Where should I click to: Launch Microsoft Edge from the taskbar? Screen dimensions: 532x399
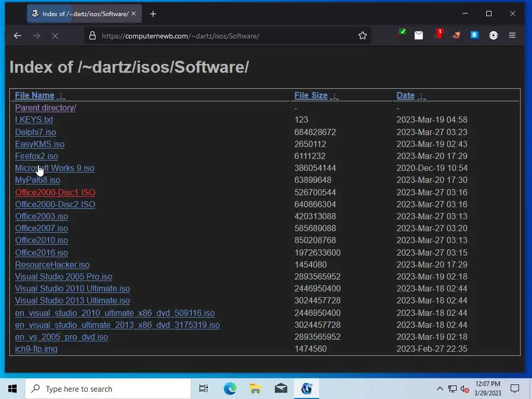coord(230,389)
